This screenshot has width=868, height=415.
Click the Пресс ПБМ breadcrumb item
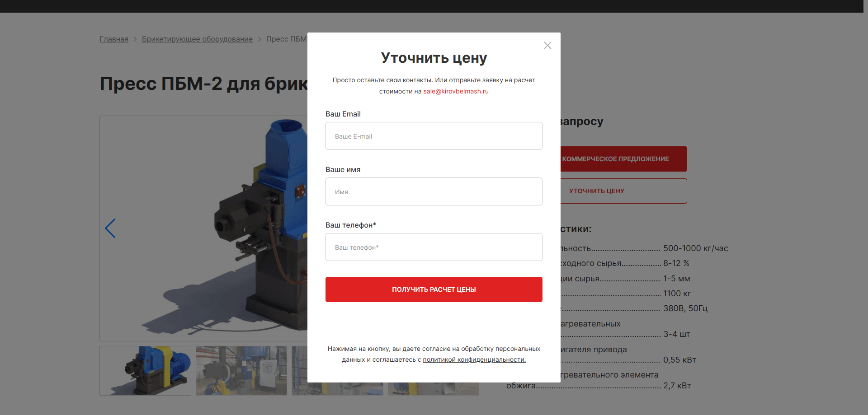[287, 39]
